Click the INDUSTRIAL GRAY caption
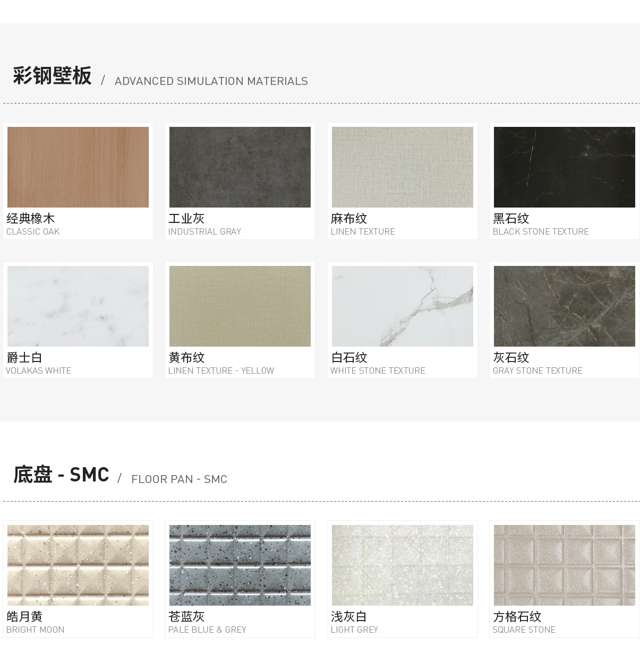The height and width of the screenshot is (672, 640). [x=204, y=231]
